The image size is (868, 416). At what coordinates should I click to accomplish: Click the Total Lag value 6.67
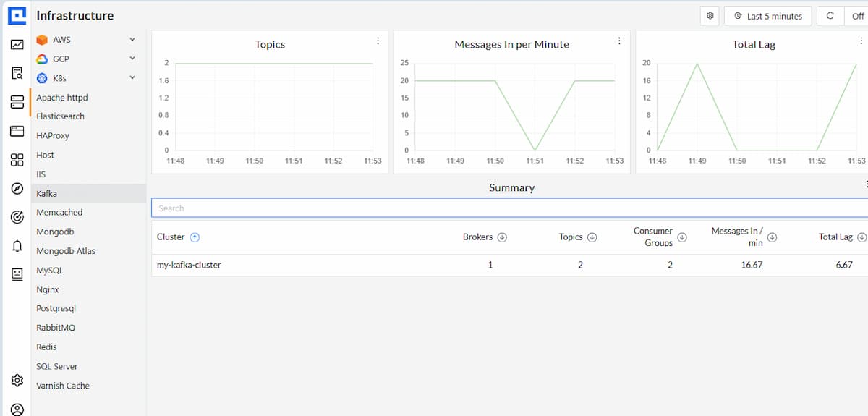pos(843,265)
